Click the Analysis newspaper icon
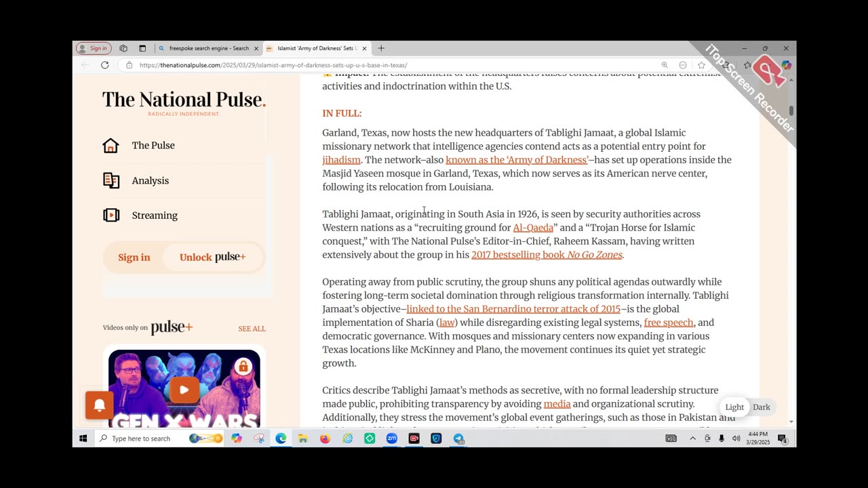 tap(111, 180)
